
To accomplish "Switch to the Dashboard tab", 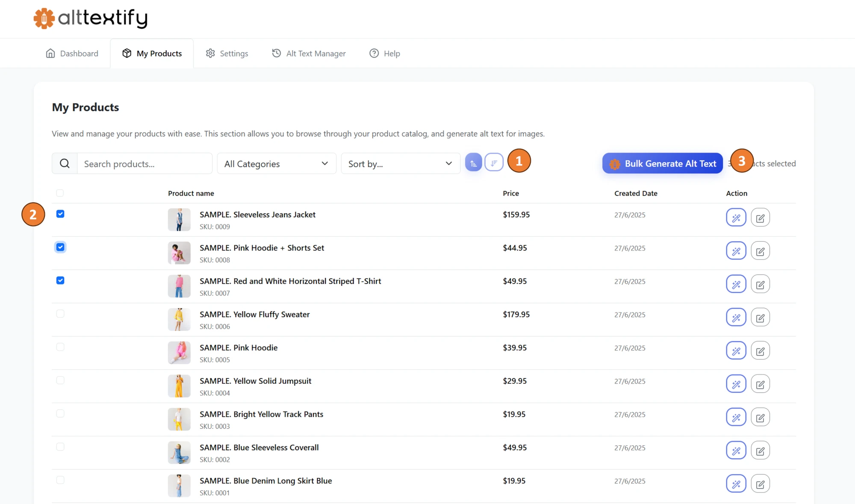I will [72, 53].
